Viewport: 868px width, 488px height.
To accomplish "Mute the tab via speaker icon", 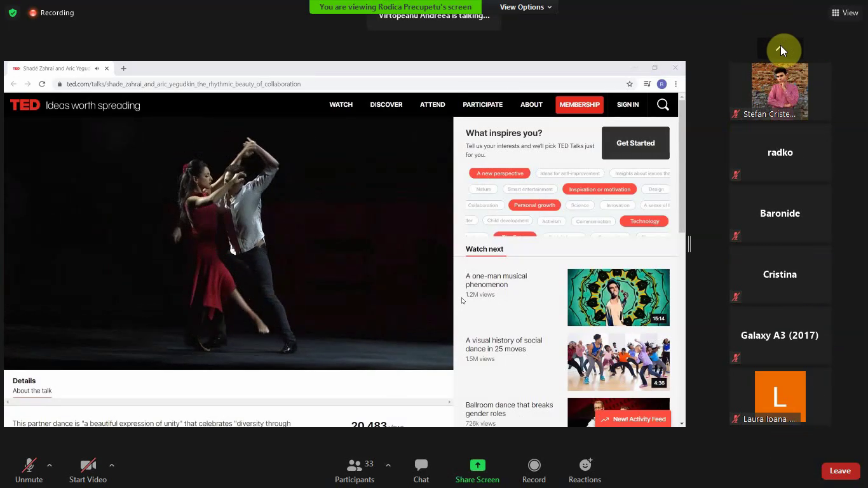I will click(97, 69).
